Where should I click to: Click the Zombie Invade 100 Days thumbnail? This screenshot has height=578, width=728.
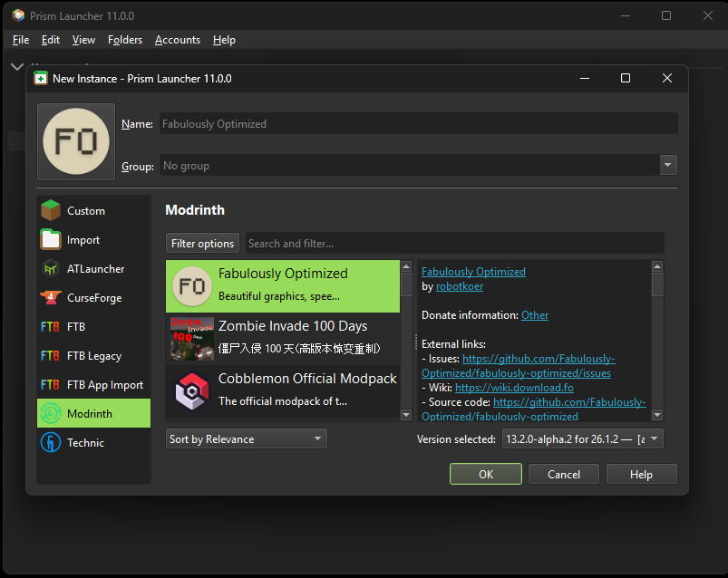(192, 339)
